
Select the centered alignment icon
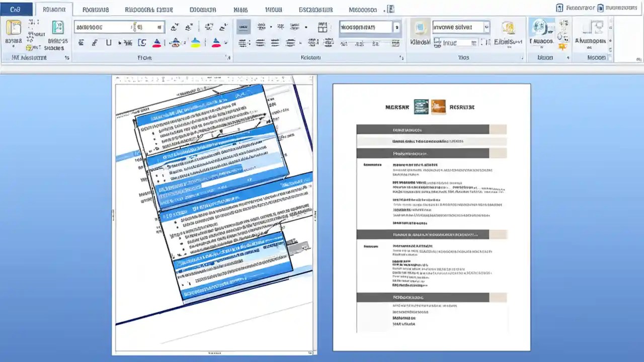260,43
